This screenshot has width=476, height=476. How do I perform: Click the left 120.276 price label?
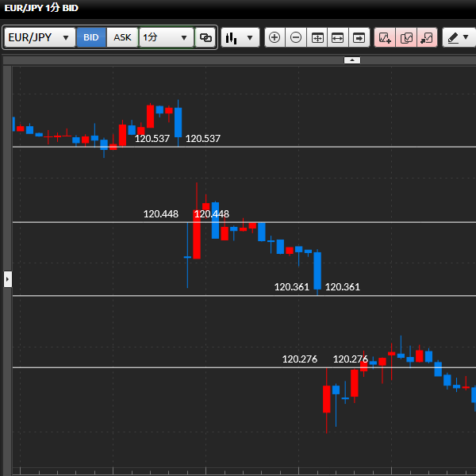300,359
